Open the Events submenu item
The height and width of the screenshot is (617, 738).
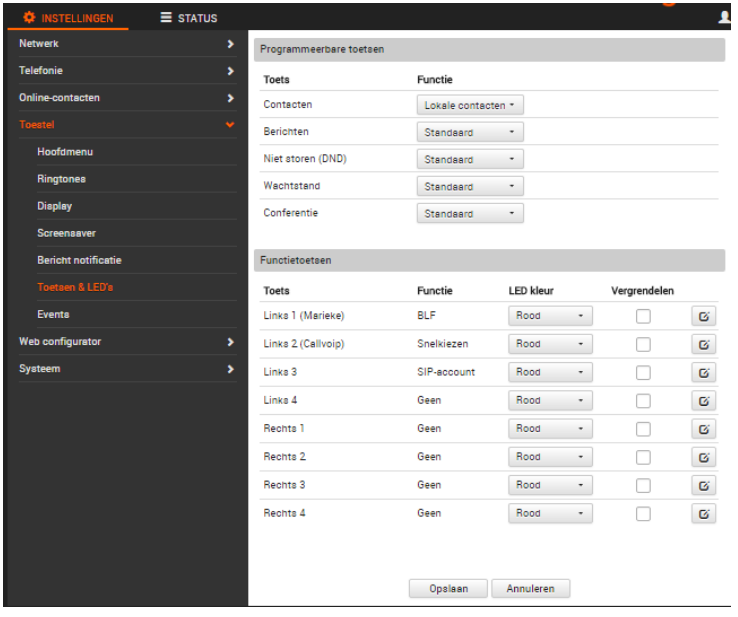[137, 315]
